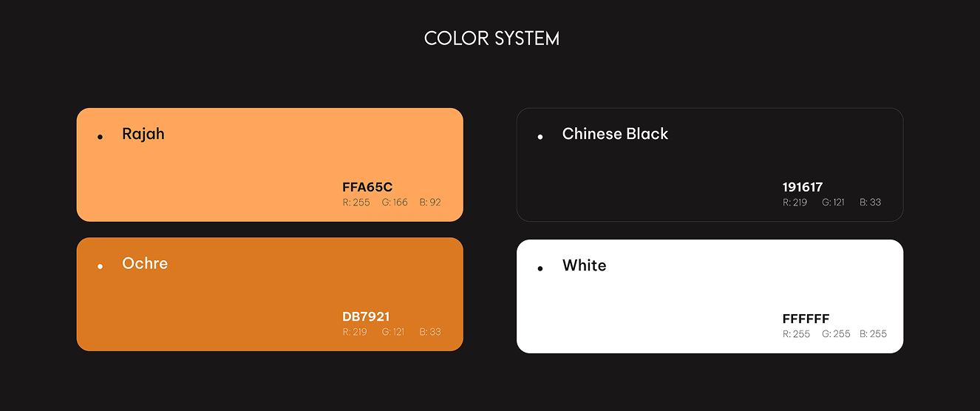Click the Rajah color name label
The width and height of the screenshot is (980, 411).
(x=143, y=134)
